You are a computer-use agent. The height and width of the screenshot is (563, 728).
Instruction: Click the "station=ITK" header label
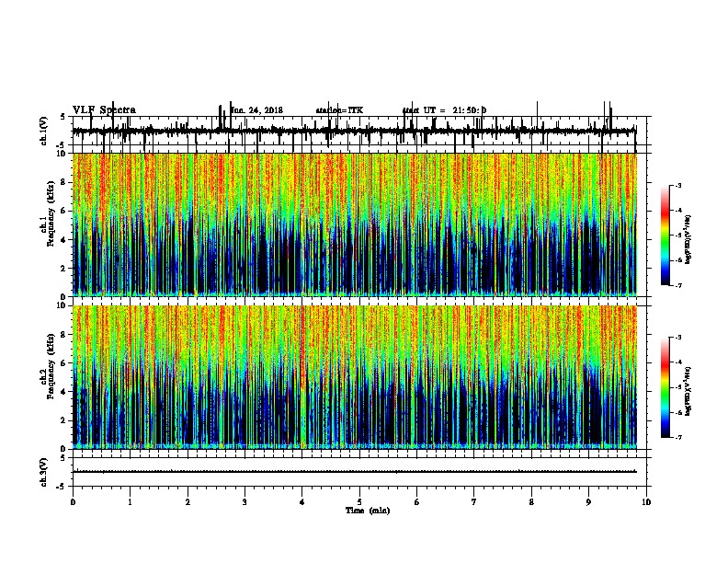click(x=339, y=110)
